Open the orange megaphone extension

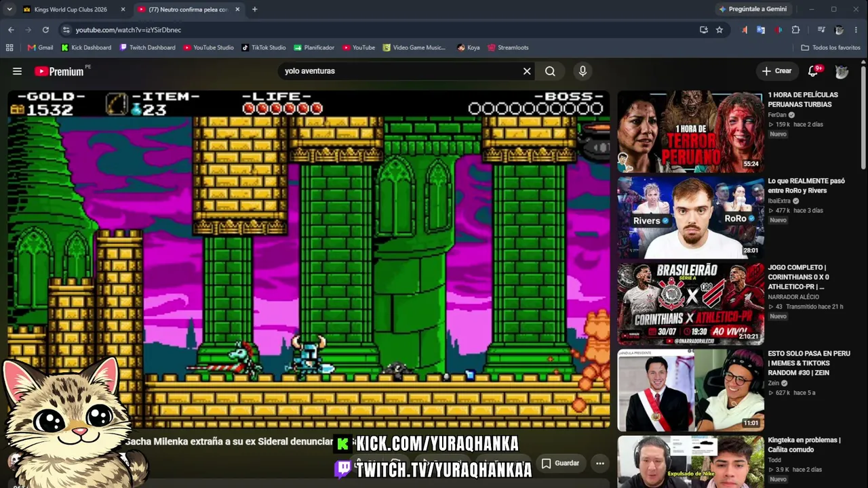tap(745, 30)
